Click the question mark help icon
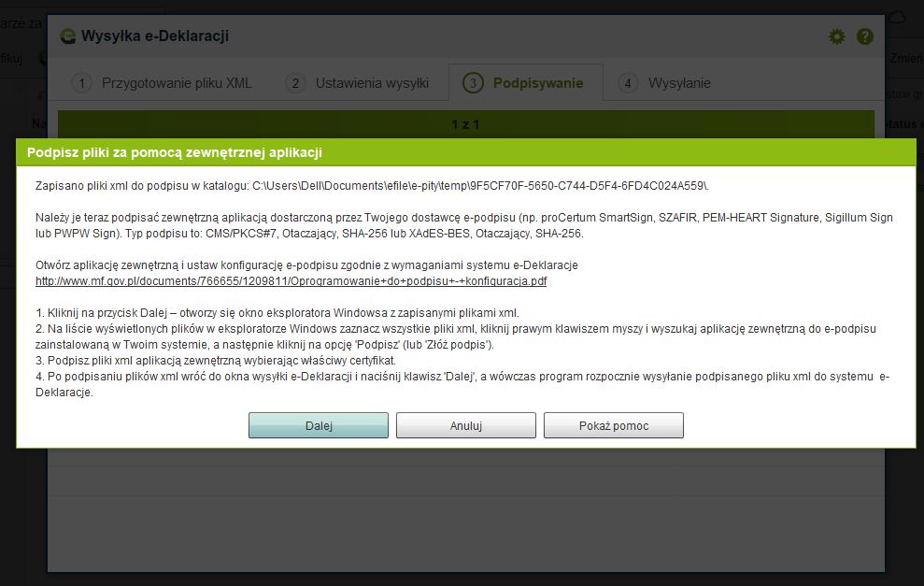 point(865,36)
